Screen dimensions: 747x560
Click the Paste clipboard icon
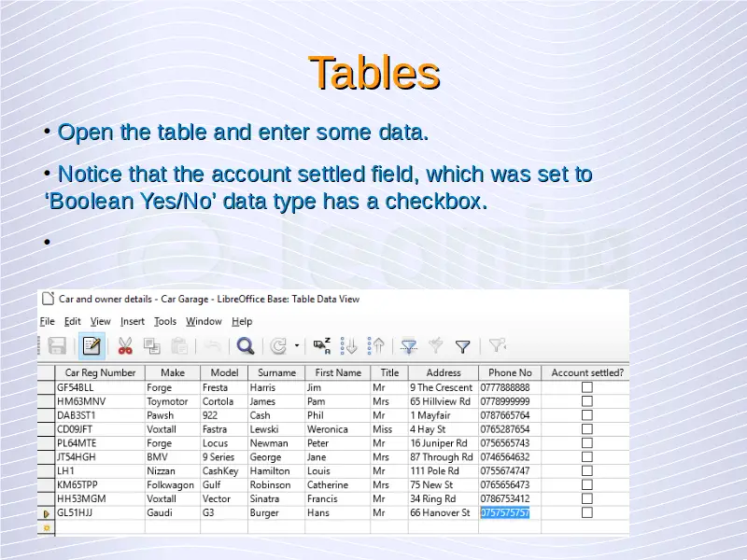coord(179,345)
